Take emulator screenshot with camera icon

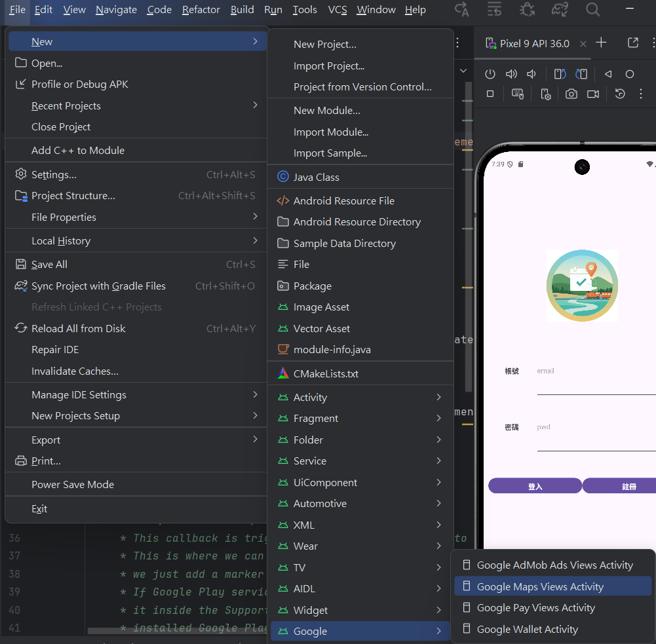tap(571, 94)
